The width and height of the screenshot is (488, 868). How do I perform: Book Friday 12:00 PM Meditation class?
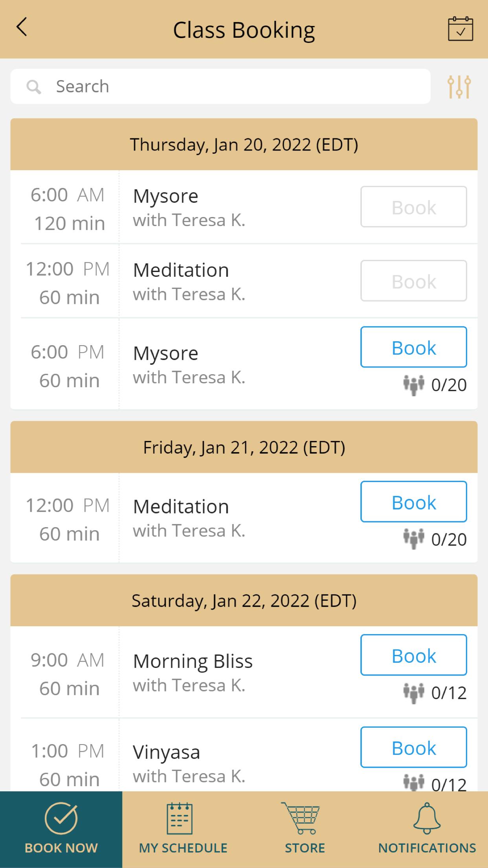click(414, 502)
